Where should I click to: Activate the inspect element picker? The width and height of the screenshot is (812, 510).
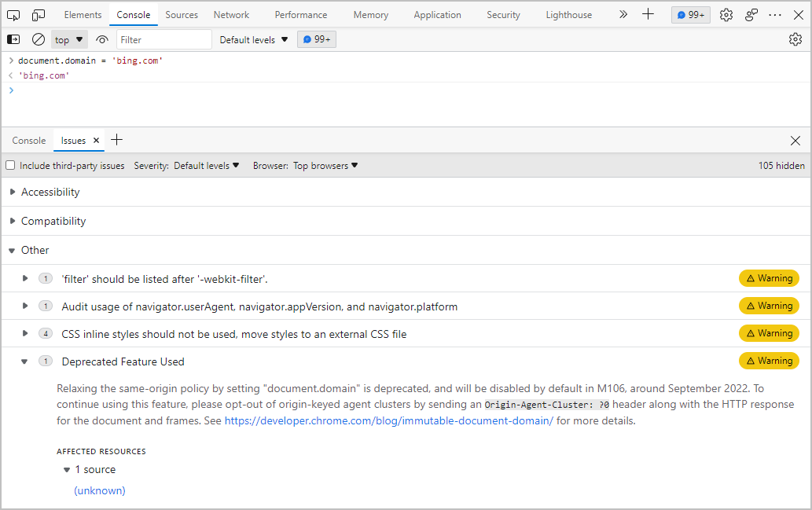13,14
